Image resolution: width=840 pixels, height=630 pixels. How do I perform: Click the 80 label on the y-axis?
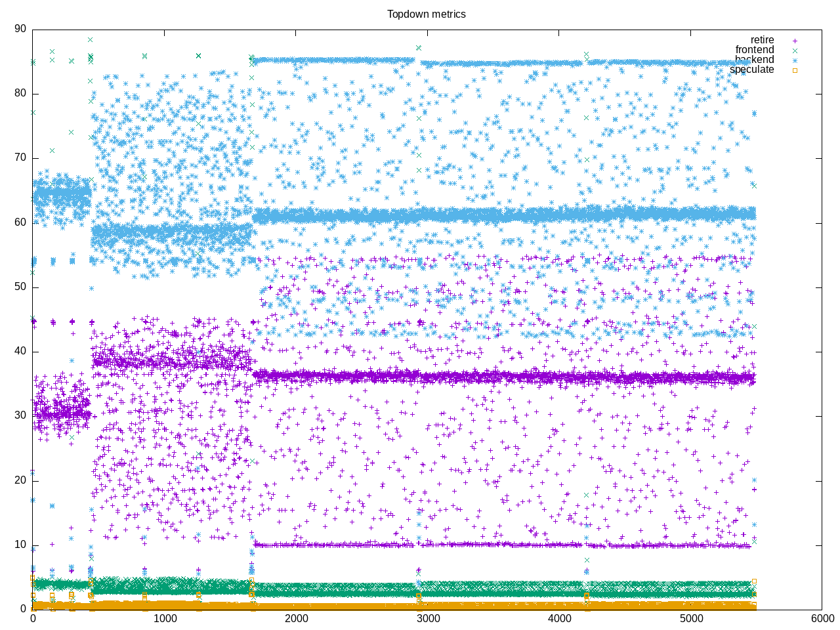(20, 93)
